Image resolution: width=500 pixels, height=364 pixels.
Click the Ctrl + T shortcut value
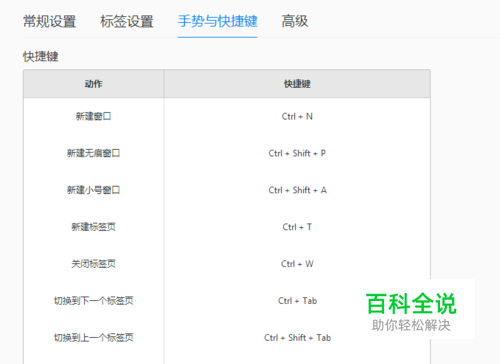point(297,227)
